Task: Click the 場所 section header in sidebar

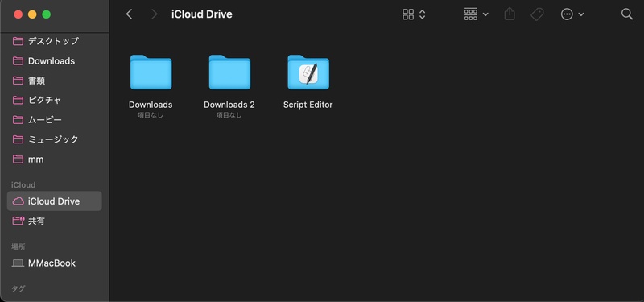Action: tap(18, 246)
